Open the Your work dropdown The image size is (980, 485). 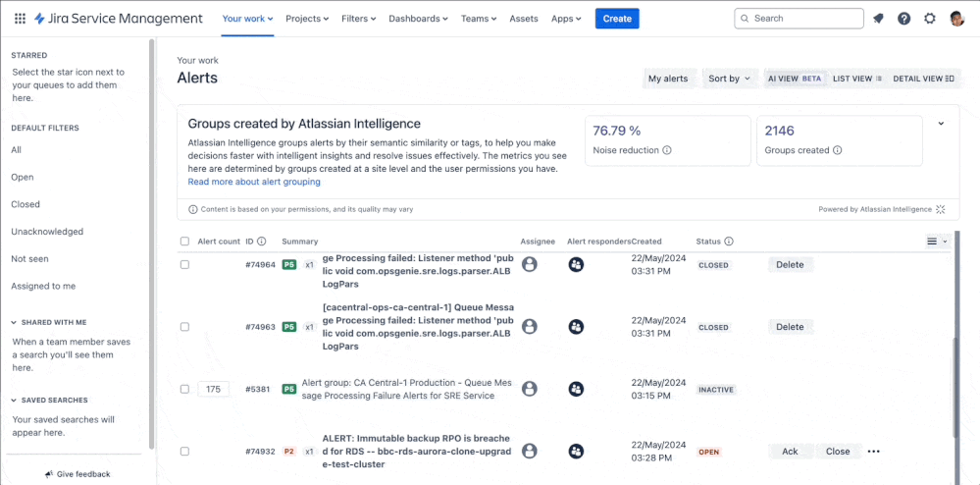[x=247, y=19]
